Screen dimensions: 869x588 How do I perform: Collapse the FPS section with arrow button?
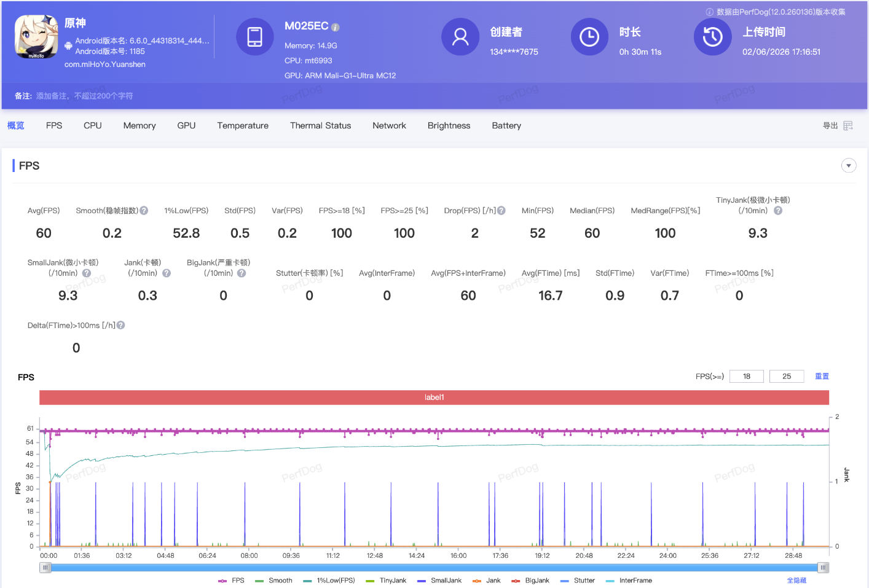pyautogui.click(x=849, y=165)
